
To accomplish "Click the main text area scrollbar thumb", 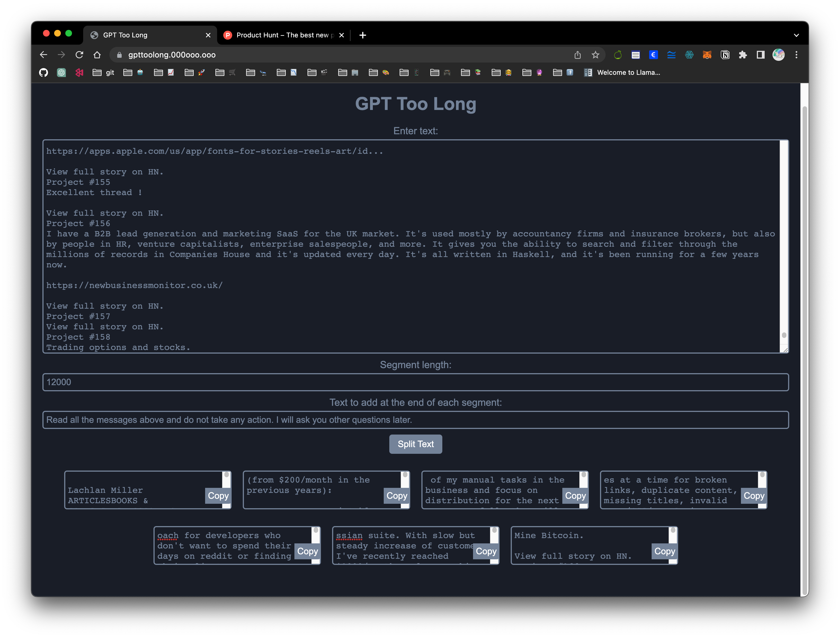I will tap(784, 335).
